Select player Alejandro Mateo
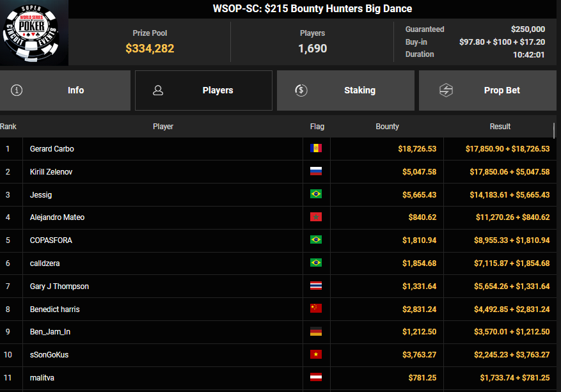Image resolution: width=561 pixels, height=392 pixels. pos(57,217)
